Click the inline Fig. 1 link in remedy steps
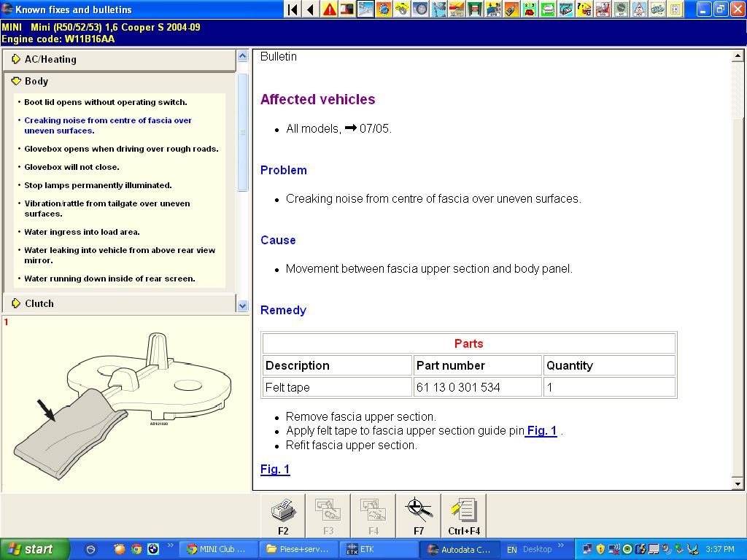The width and height of the screenshot is (747, 560). click(x=541, y=431)
